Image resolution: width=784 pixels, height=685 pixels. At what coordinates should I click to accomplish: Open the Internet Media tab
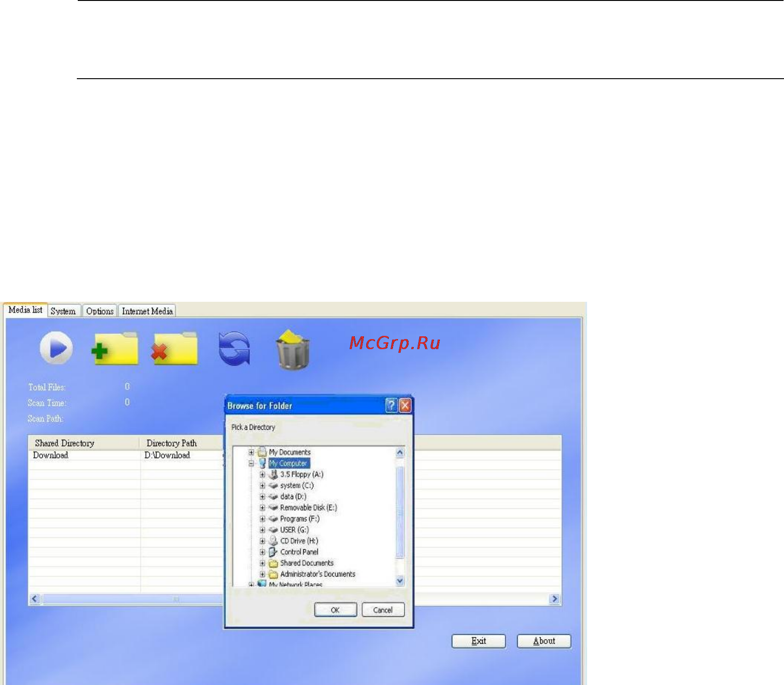[x=147, y=311]
